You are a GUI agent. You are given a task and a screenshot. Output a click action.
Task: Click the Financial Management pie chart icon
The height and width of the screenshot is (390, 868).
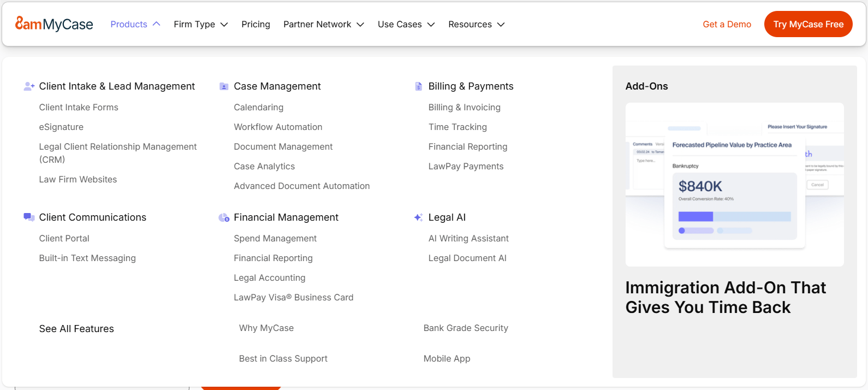tap(224, 217)
